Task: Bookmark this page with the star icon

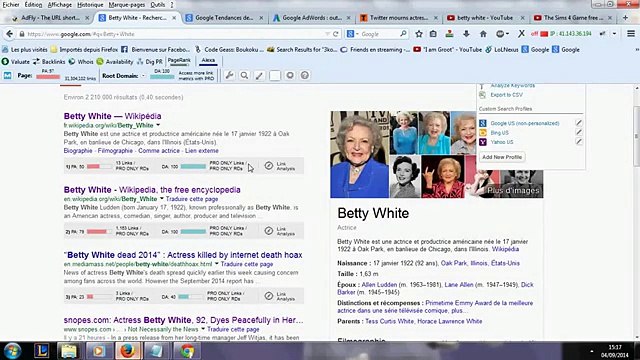Action: [x=419, y=34]
